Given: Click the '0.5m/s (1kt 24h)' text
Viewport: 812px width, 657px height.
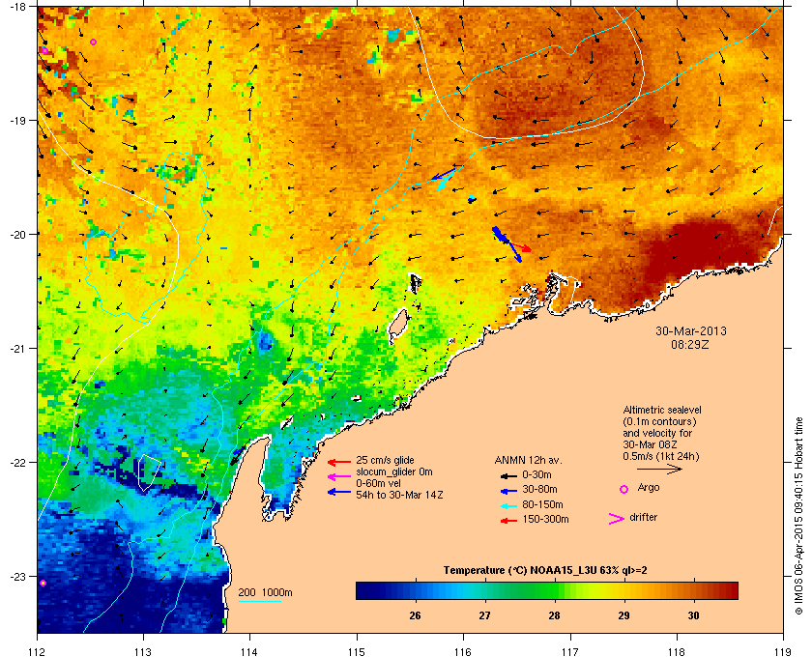Looking at the screenshot, I should (661, 457).
